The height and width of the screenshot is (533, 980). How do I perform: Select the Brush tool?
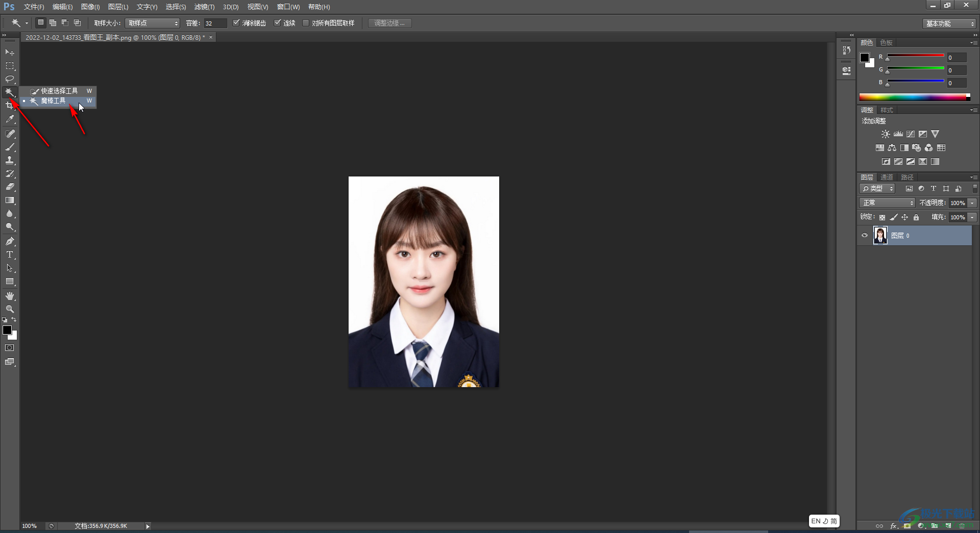click(x=10, y=147)
